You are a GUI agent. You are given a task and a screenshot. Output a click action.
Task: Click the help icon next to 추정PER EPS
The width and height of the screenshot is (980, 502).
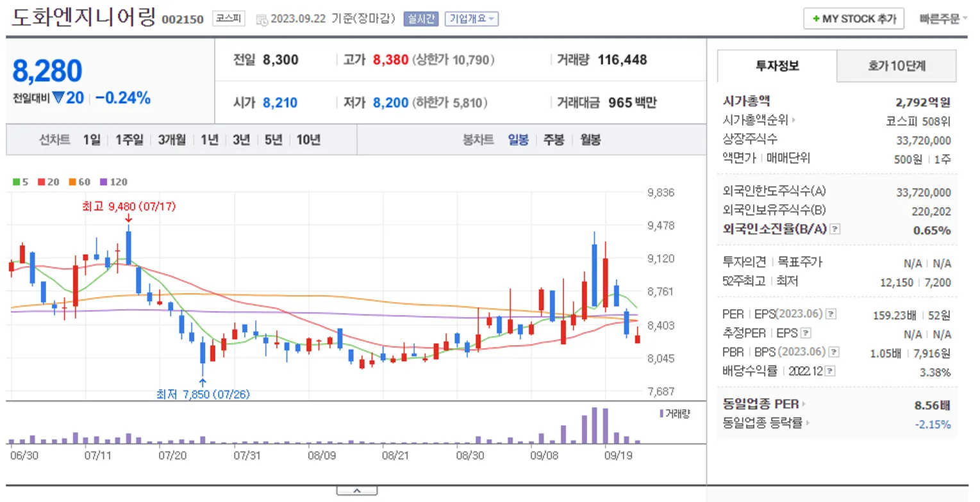[x=806, y=333]
